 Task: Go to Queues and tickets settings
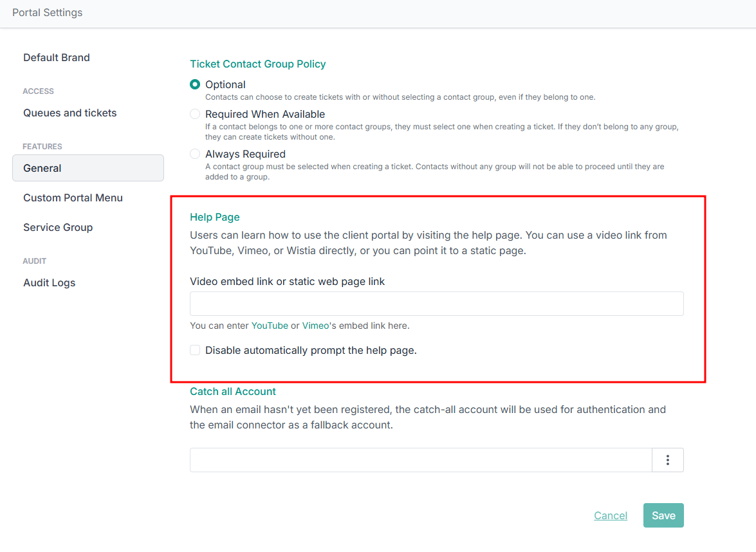coord(70,113)
